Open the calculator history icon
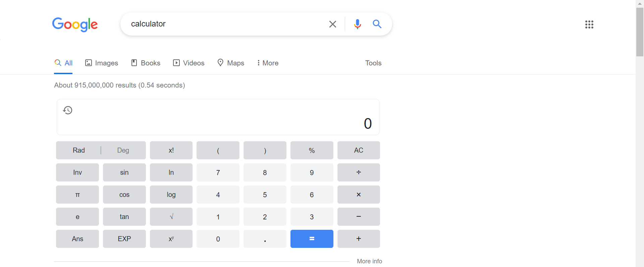Image resolution: width=644 pixels, height=267 pixels. click(x=68, y=110)
